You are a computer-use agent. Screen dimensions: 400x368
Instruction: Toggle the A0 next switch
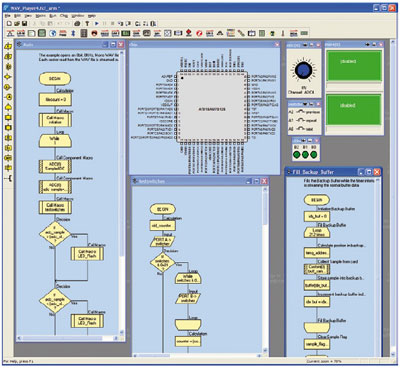(x=301, y=129)
